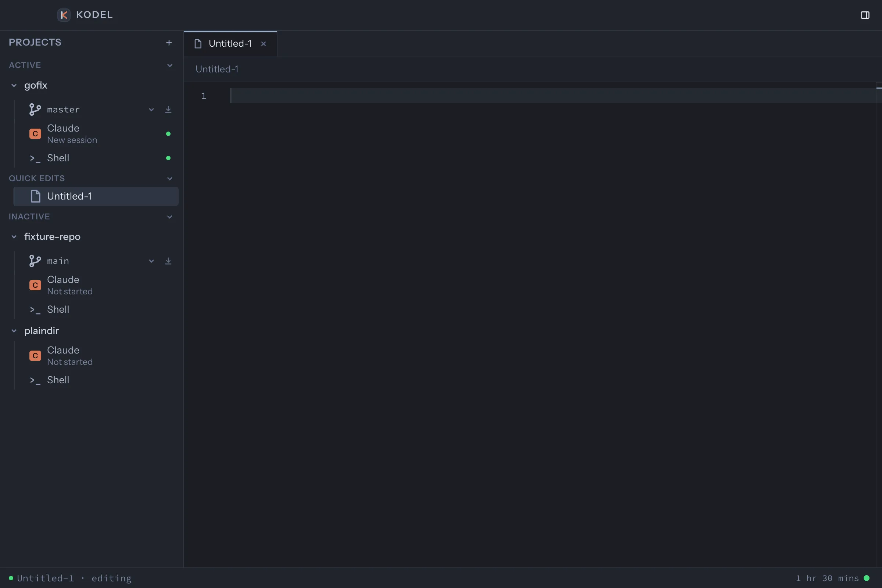Viewport: 882px width, 588px height.
Task: Switch to the Untitled-1 editor tab
Action: (x=230, y=44)
